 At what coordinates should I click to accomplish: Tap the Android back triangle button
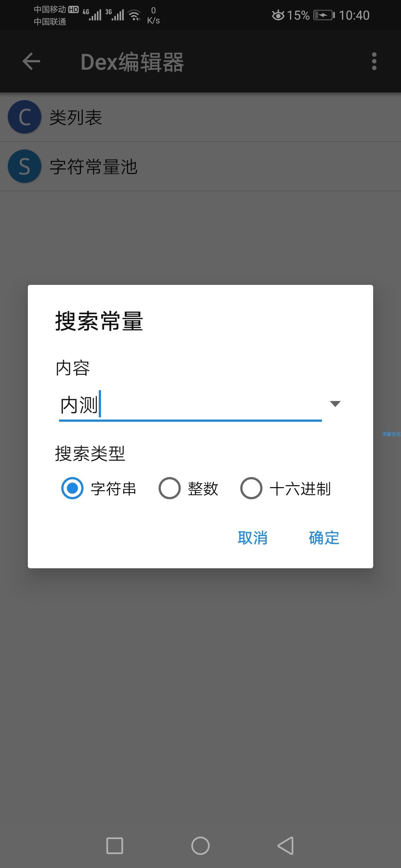click(286, 846)
